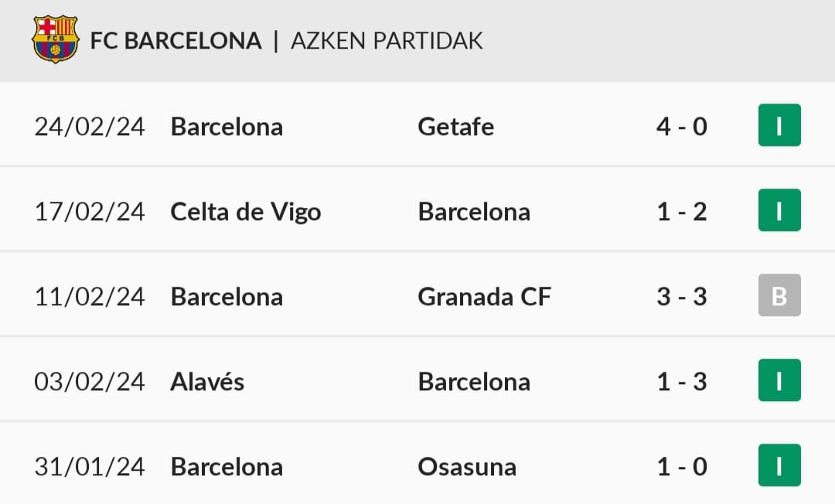
Task: Open the FC BARCELONA header title
Action: point(176,41)
